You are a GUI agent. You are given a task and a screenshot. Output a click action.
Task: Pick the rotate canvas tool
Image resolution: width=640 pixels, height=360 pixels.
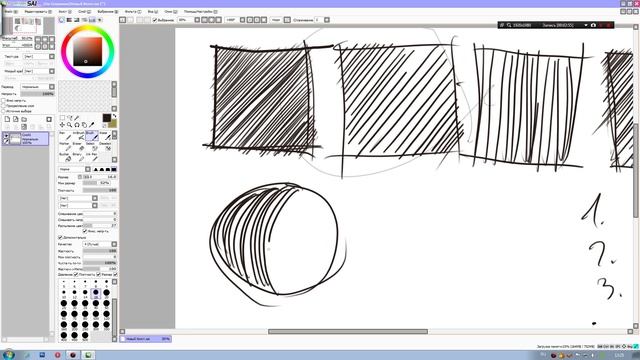point(77,124)
